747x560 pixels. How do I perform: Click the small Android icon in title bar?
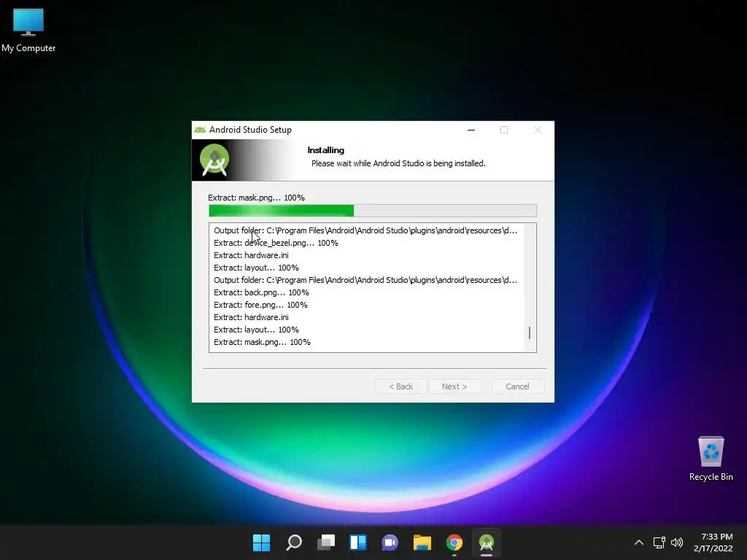200,130
